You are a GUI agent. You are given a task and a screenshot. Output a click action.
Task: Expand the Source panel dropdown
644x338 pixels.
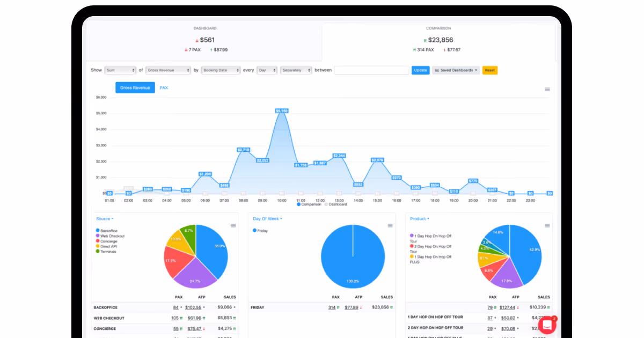point(105,219)
